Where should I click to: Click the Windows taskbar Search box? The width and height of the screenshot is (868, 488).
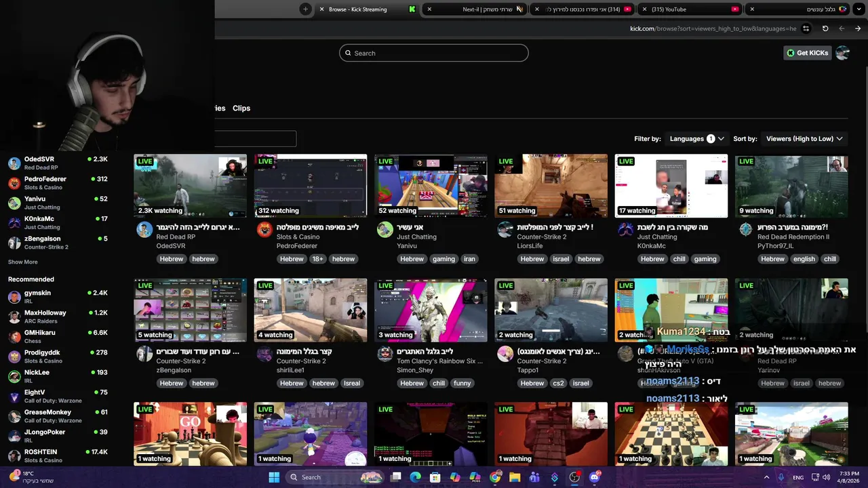click(x=336, y=477)
